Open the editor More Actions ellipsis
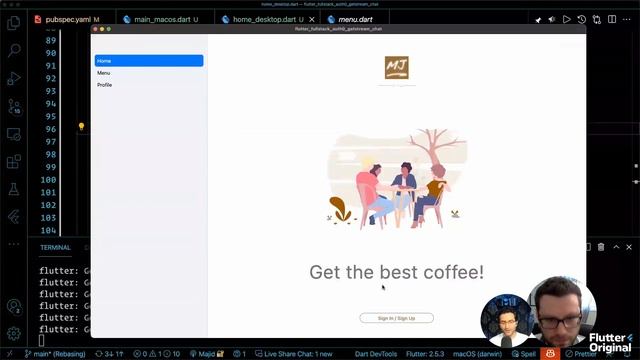This screenshot has width=640, height=360. pyautogui.click(x=627, y=19)
